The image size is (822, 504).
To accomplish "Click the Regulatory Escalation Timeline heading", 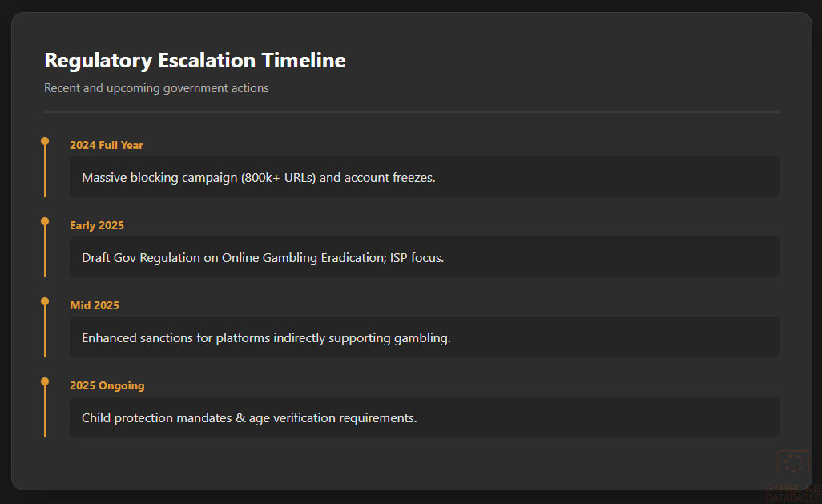I will (x=195, y=60).
